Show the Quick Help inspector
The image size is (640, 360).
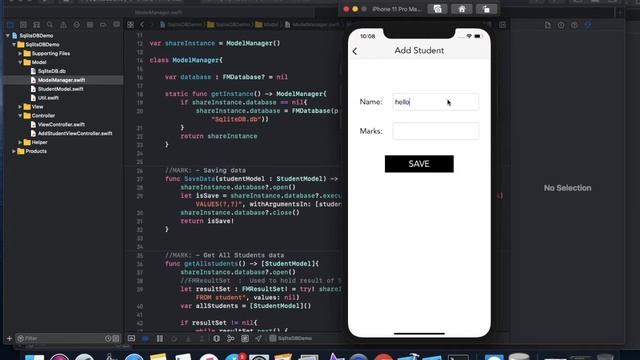coord(574,25)
